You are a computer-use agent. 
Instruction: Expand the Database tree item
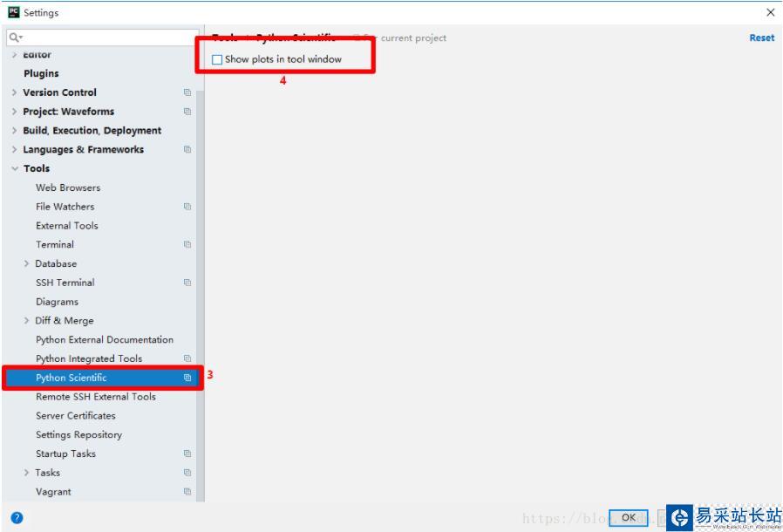25,263
